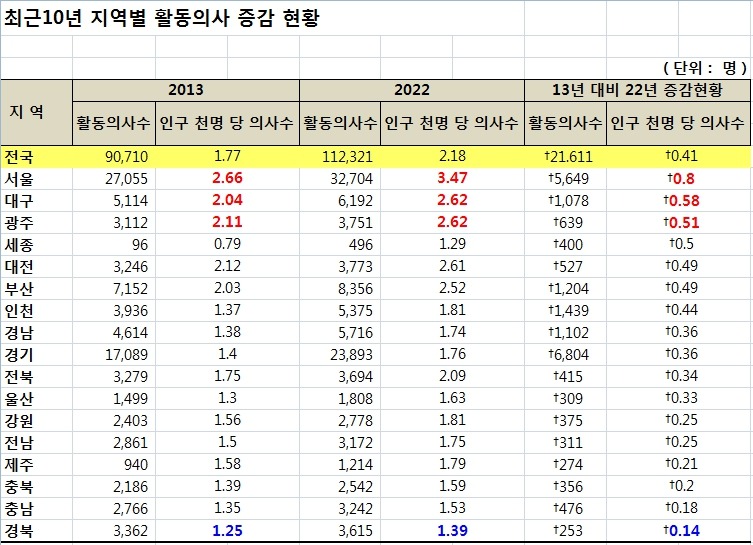Select the red value '2.66' in Seoul row
This screenshot has height=545, width=753.
tap(228, 178)
